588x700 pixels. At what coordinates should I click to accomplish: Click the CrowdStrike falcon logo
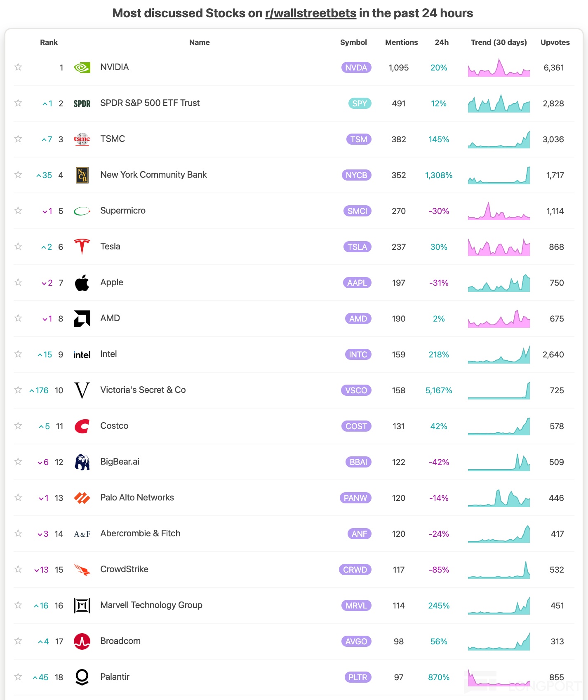coord(82,570)
